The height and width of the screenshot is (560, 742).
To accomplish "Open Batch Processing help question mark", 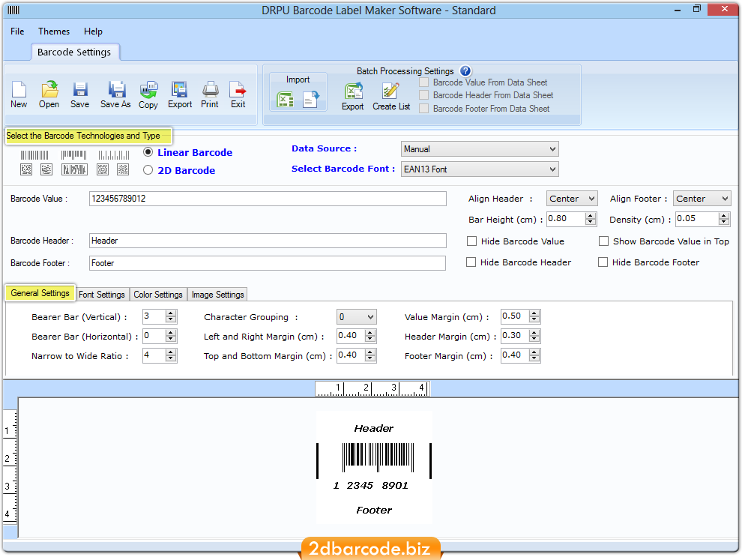I will [465, 71].
